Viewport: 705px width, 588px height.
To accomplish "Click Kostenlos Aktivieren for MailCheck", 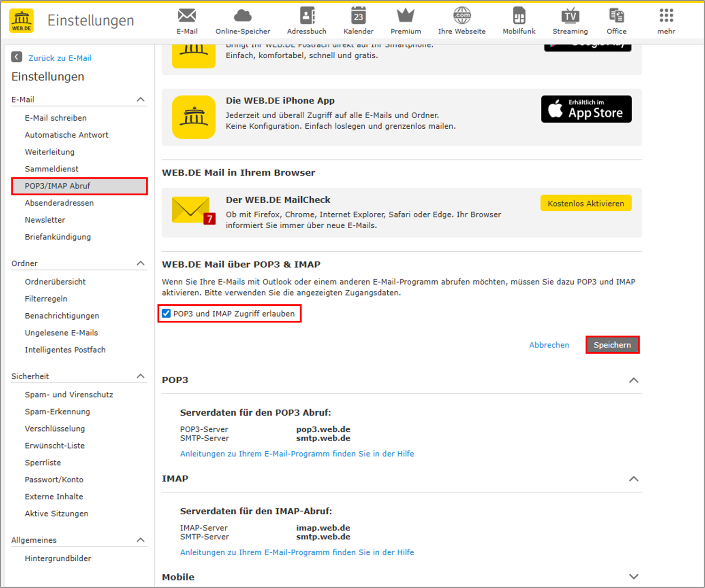I will click(x=586, y=203).
